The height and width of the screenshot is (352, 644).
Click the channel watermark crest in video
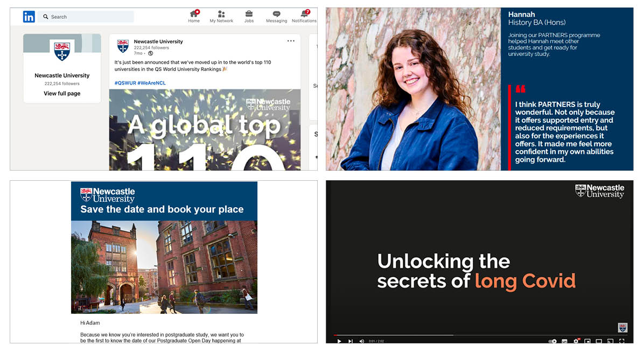pyautogui.click(x=622, y=327)
